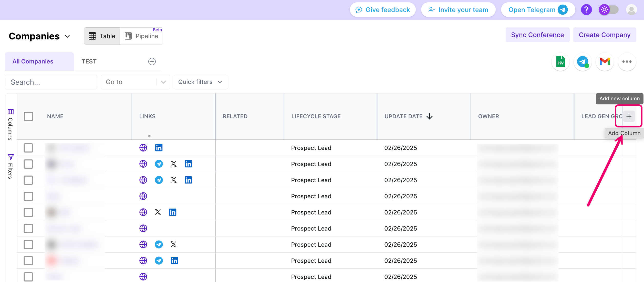Click the Give feedback button
Image resolution: width=644 pixels, height=282 pixels.
383,10
